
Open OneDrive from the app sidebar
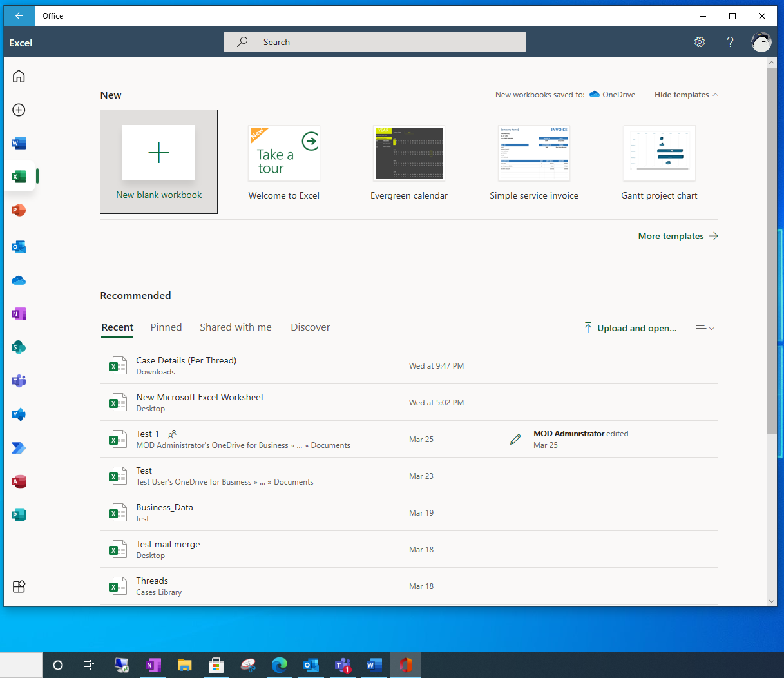click(19, 280)
